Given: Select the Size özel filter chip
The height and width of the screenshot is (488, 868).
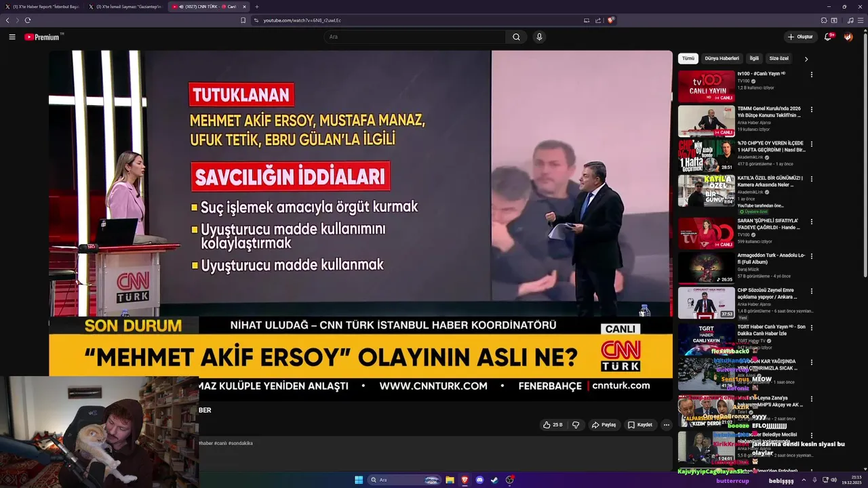Looking at the screenshot, I should coord(778,58).
